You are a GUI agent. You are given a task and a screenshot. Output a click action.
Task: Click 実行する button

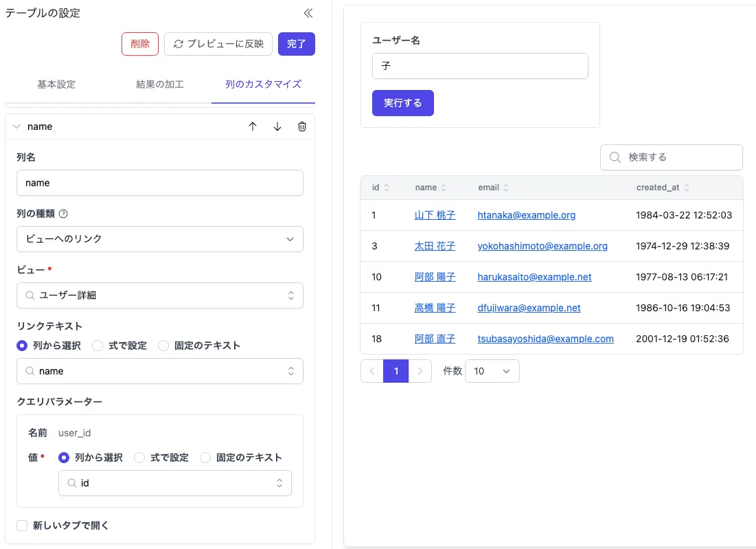click(402, 103)
